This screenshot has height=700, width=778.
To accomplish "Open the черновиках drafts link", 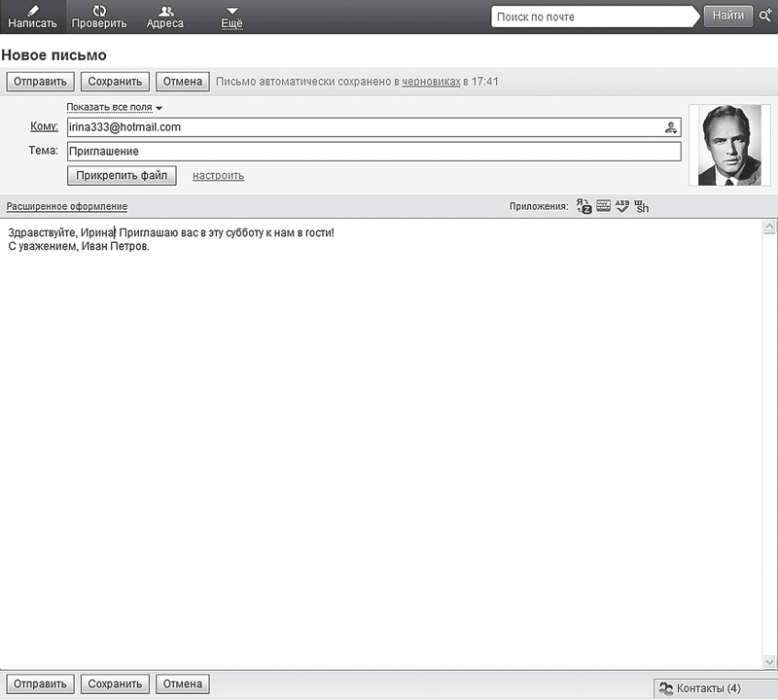I will (x=431, y=82).
